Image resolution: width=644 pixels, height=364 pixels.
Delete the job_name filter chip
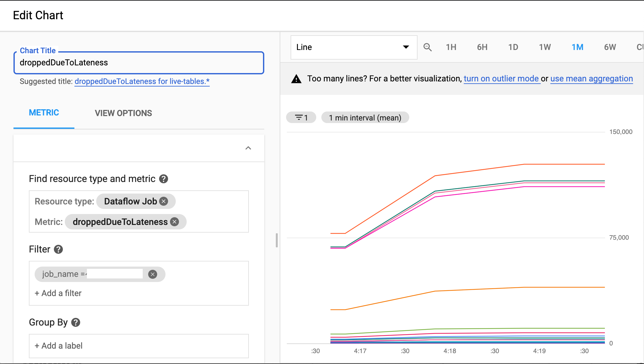[x=153, y=274]
